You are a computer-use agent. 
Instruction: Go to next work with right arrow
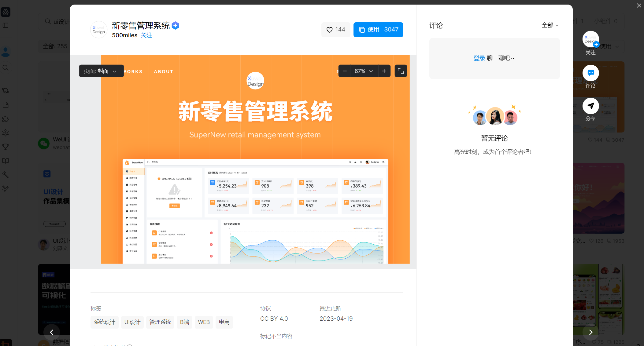(x=590, y=332)
